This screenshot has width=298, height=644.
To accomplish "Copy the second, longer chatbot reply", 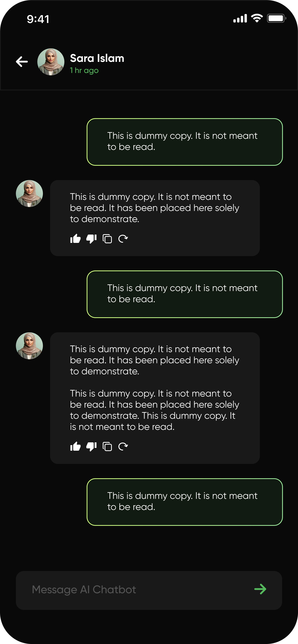I will click(x=107, y=447).
